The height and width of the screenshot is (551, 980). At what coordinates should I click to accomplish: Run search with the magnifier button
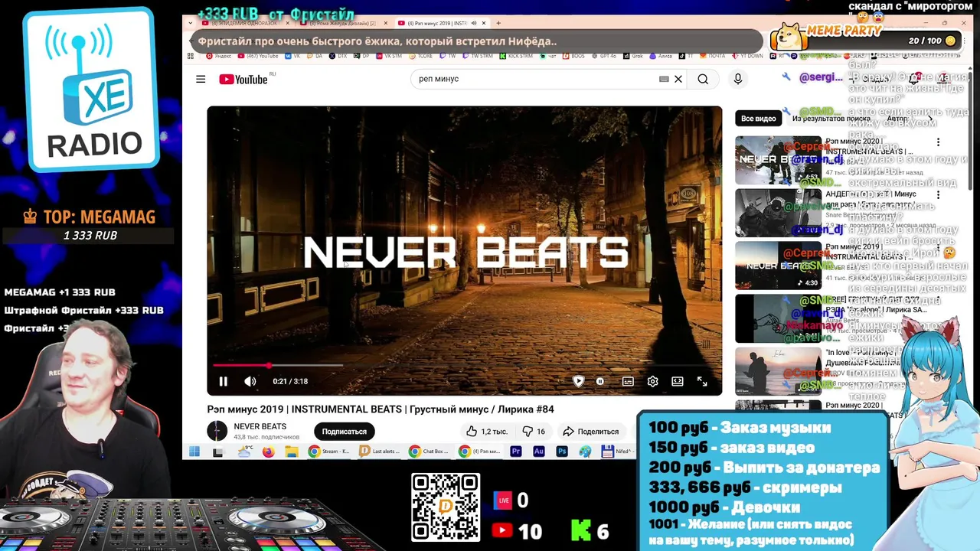coord(703,79)
